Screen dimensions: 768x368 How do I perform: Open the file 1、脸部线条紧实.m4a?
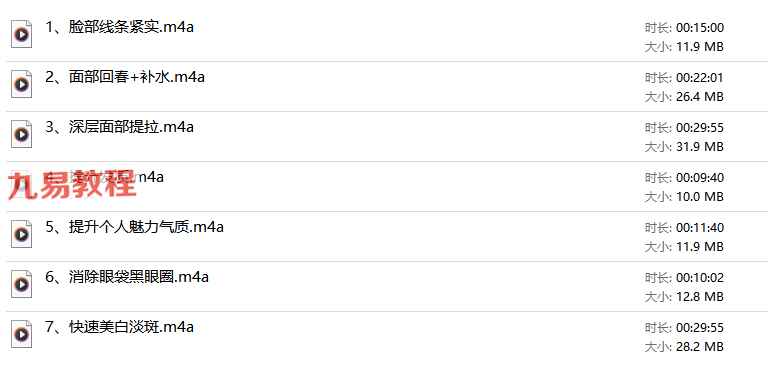coord(120,27)
